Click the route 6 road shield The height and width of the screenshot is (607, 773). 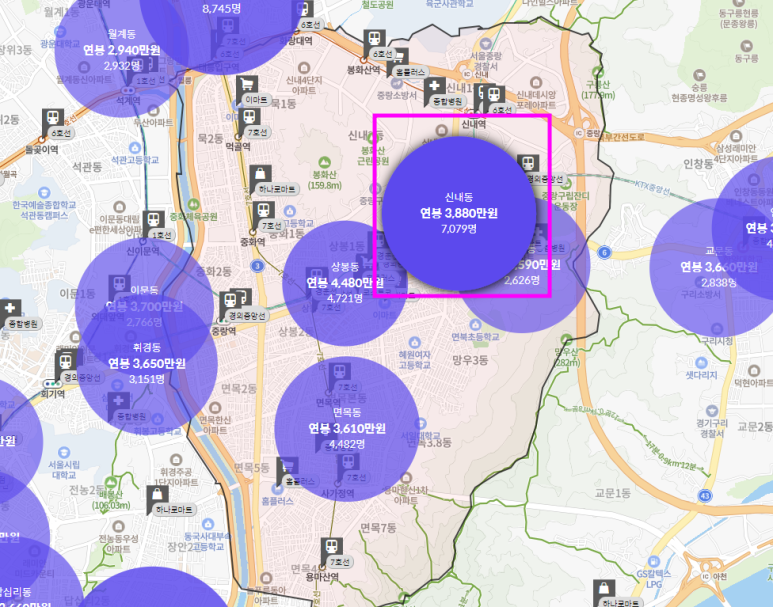click(x=604, y=253)
